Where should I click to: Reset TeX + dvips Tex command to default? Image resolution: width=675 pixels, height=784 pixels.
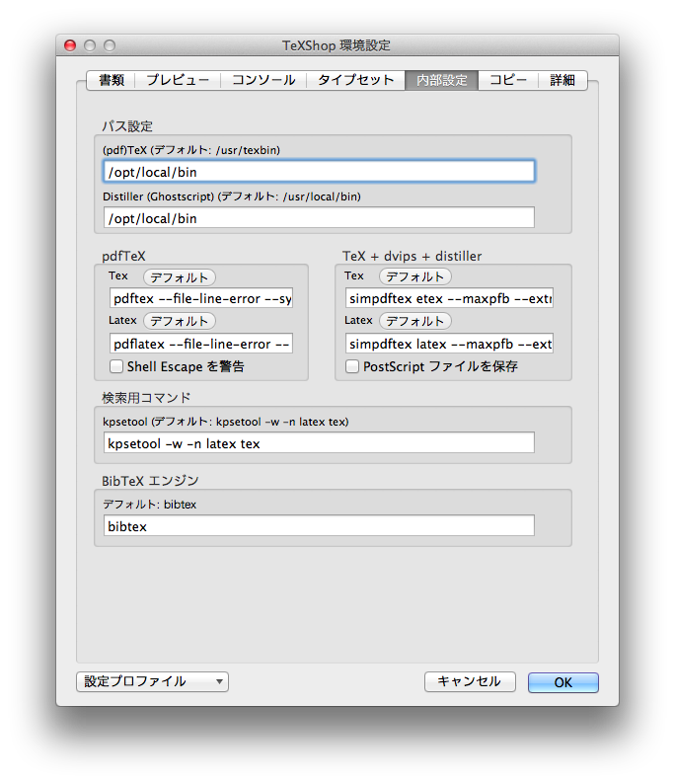tap(415, 277)
